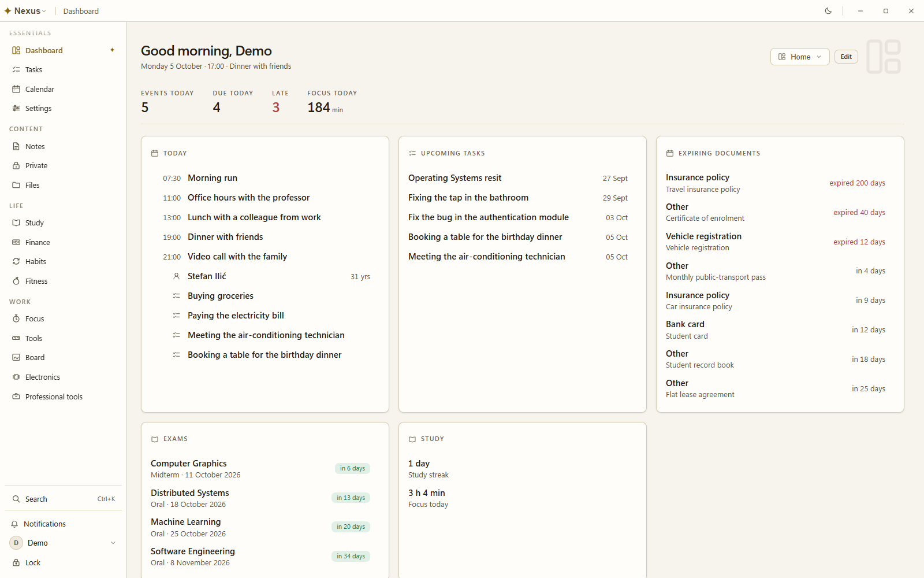924x578 pixels.
Task: Open the Electronics section
Action: [63, 377]
